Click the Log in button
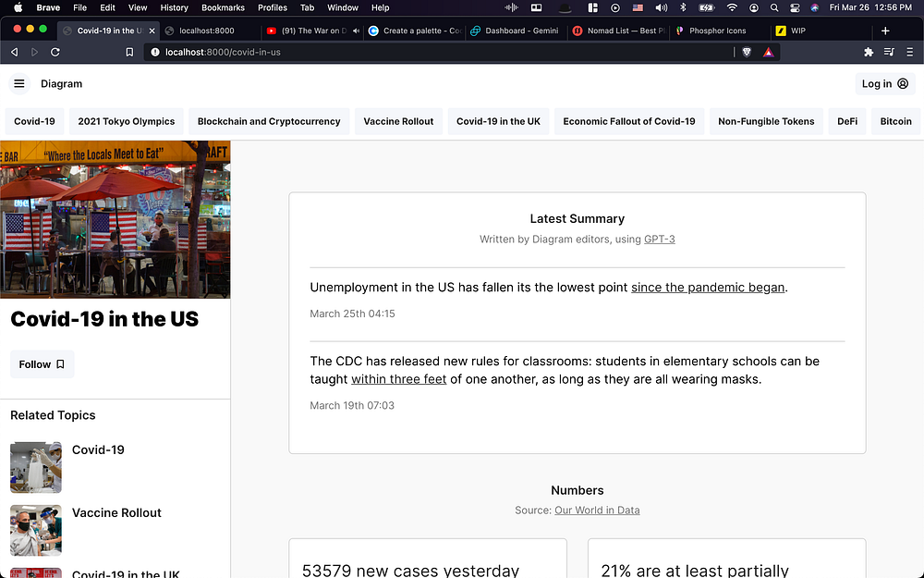The width and height of the screenshot is (924, 578). 885,84
